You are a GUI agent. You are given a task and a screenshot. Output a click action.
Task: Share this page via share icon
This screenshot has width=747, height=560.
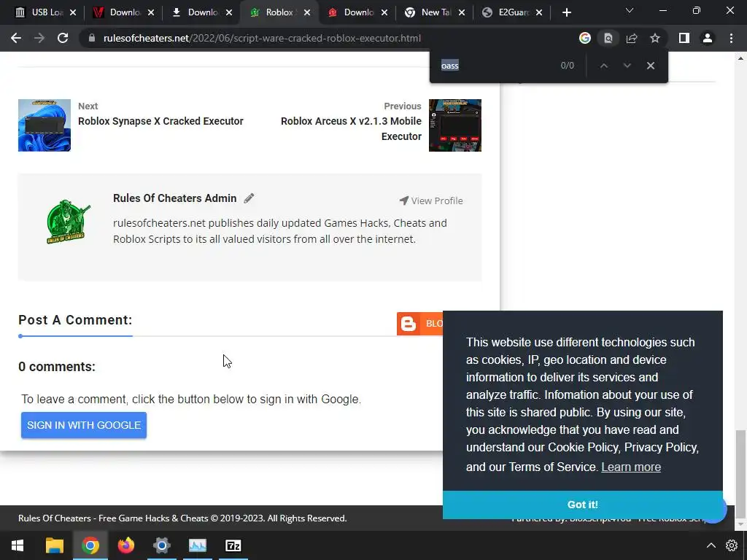coord(632,38)
